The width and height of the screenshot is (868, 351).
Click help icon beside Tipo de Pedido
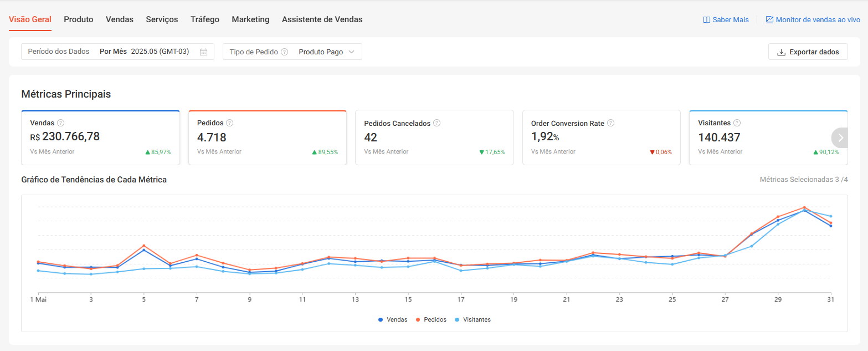click(284, 52)
